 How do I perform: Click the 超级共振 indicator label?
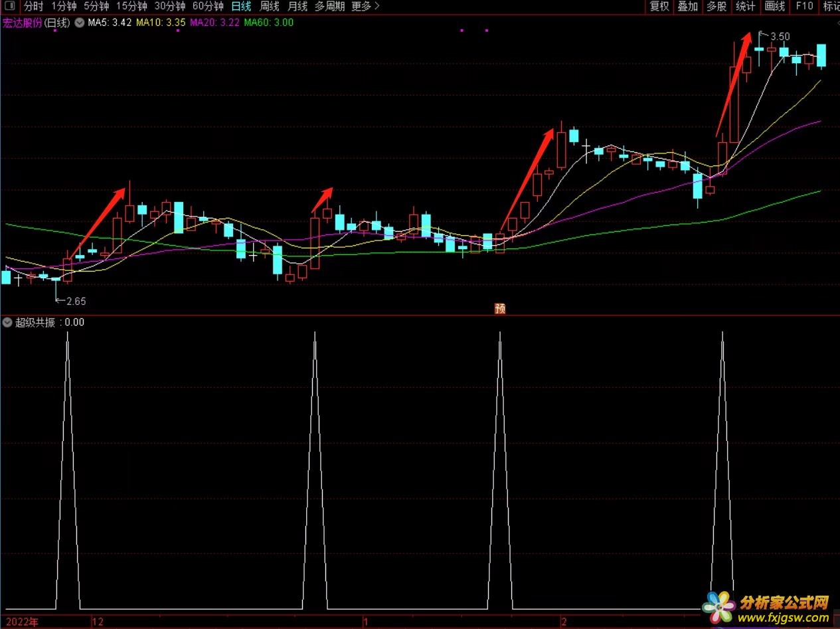[35, 323]
